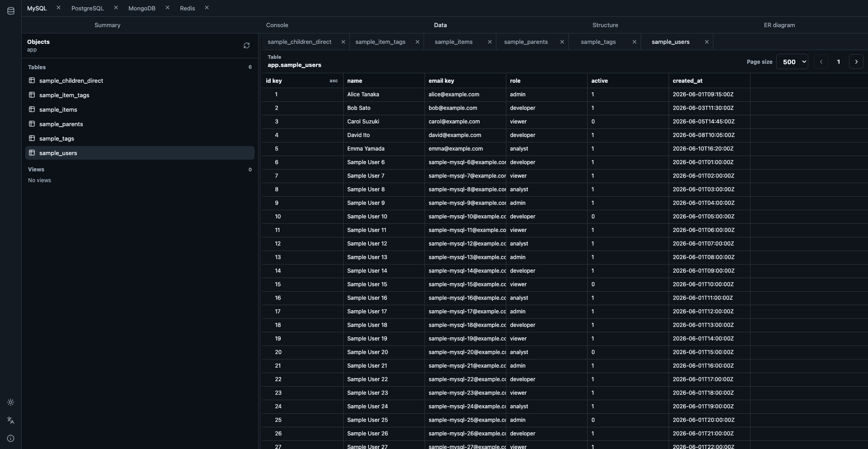Click the sample-mysql-15@example email cell
868x449 pixels.
click(x=465, y=284)
